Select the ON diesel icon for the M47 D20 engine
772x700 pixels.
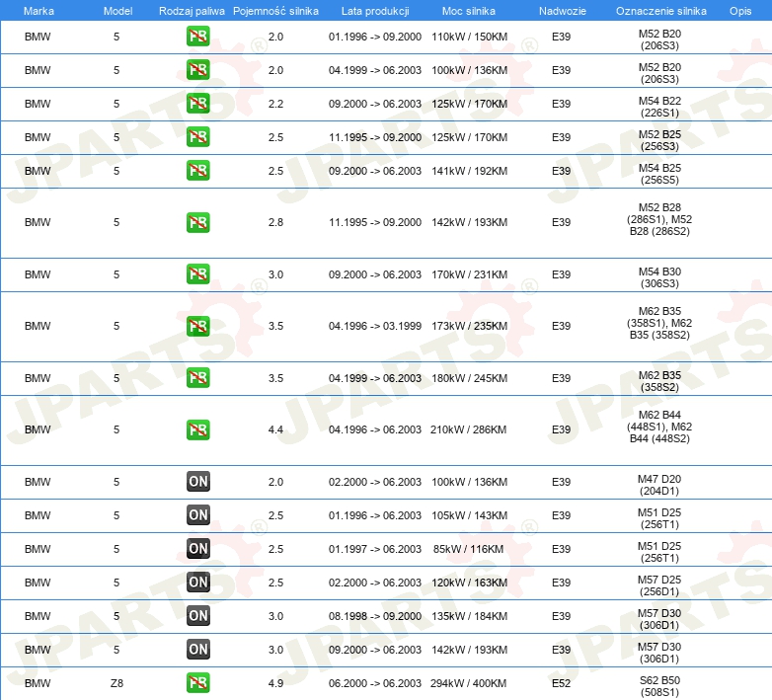click(197, 482)
